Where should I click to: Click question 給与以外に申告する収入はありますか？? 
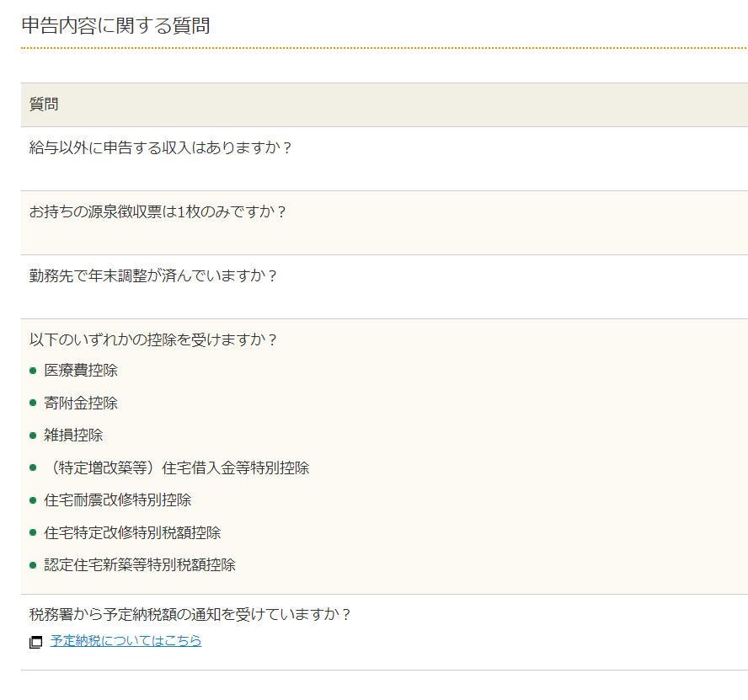pyautogui.click(x=160, y=147)
